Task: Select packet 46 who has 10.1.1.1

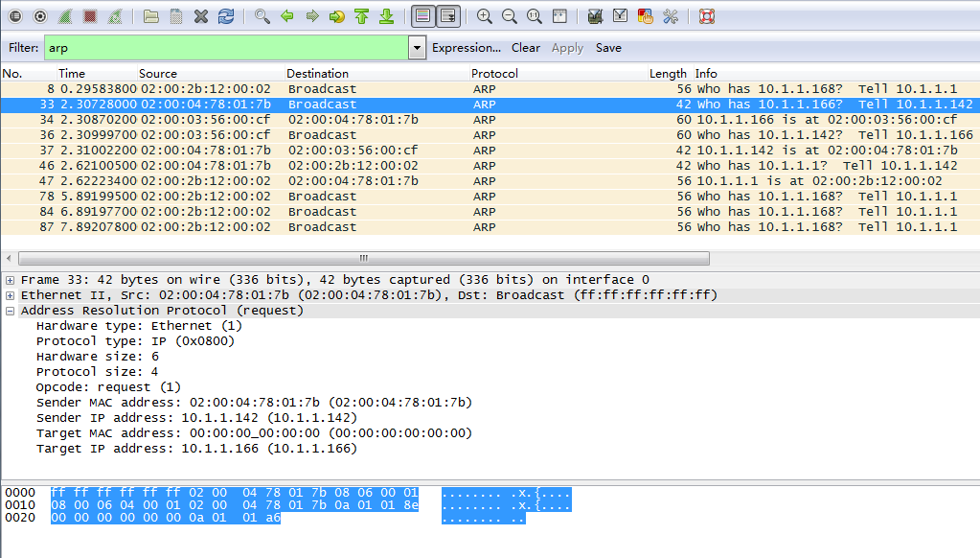Action: coord(490,166)
